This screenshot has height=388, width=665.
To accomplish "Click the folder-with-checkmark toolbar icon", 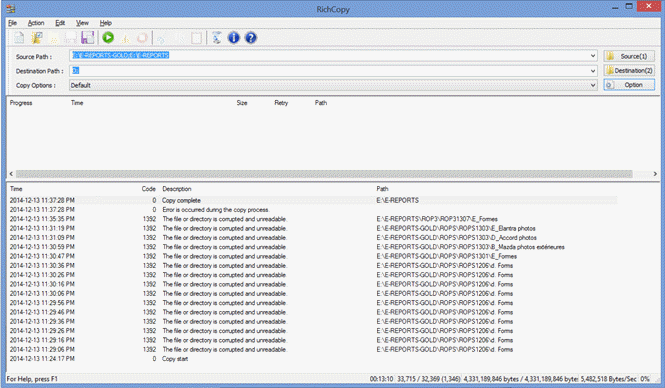I will pyautogui.click(x=36, y=38).
